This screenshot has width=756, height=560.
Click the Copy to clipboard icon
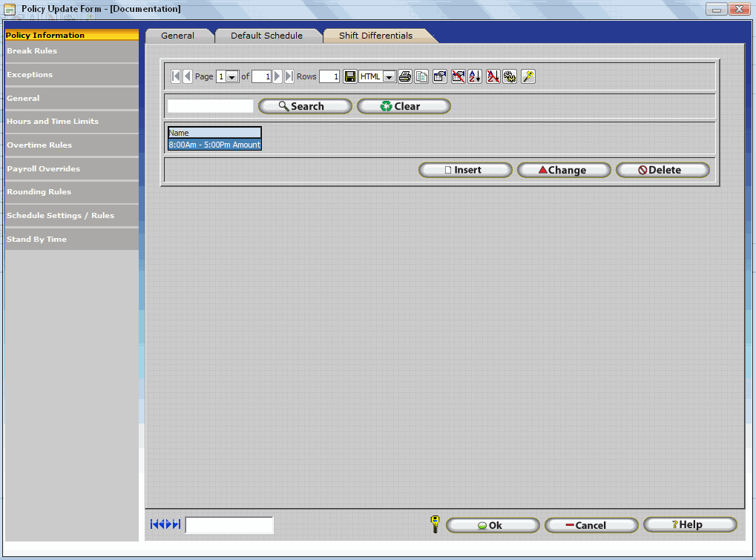click(421, 76)
